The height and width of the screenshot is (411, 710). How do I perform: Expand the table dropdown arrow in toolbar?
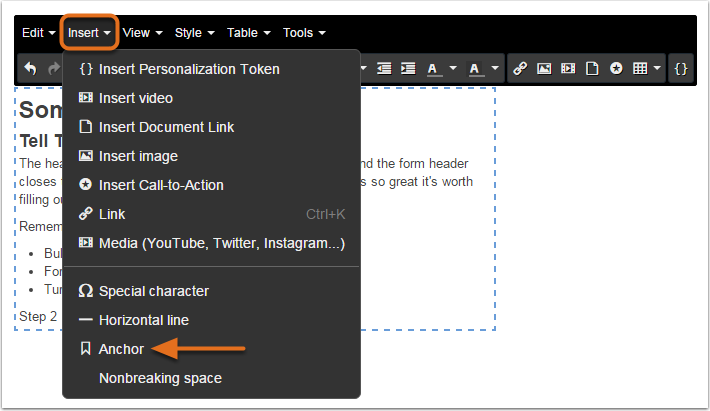(657, 69)
